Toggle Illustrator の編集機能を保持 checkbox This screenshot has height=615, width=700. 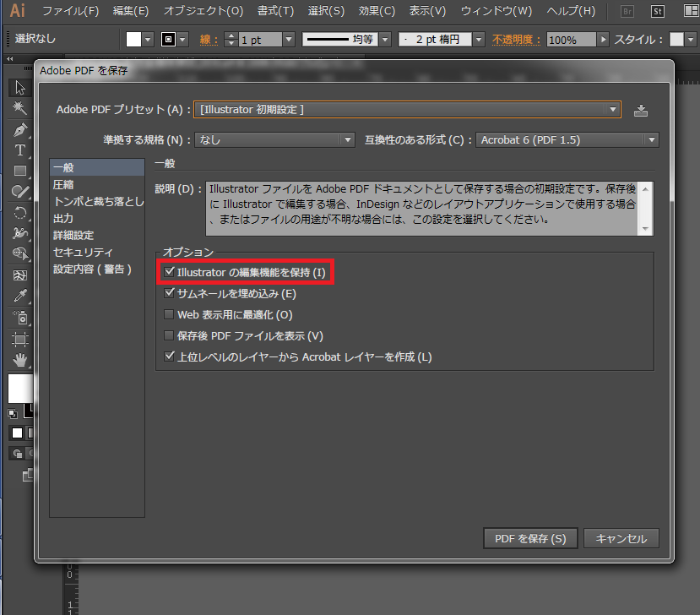coord(169,271)
